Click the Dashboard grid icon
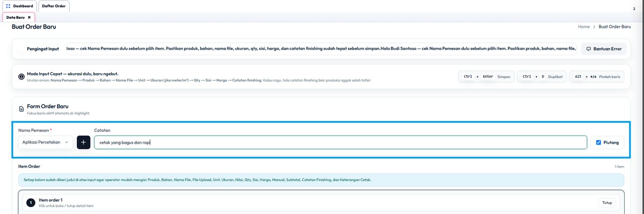 (x=8, y=6)
